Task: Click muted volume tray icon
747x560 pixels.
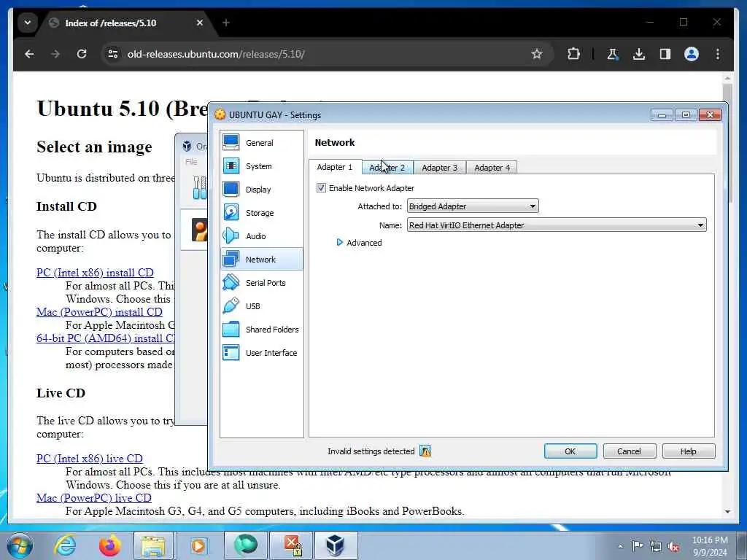Action: pos(673,546)
